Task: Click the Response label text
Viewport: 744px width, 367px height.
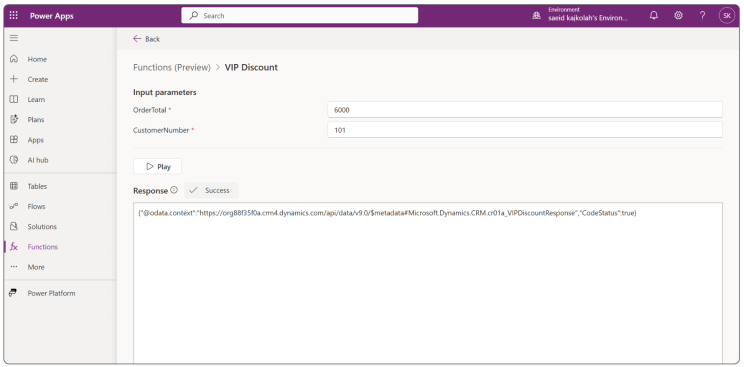Action: 150,190
